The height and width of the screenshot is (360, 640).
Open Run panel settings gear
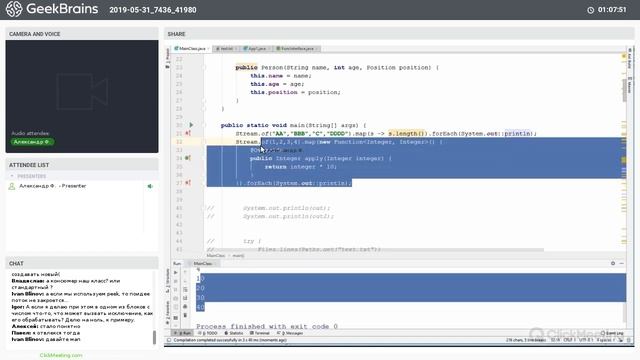613,263
